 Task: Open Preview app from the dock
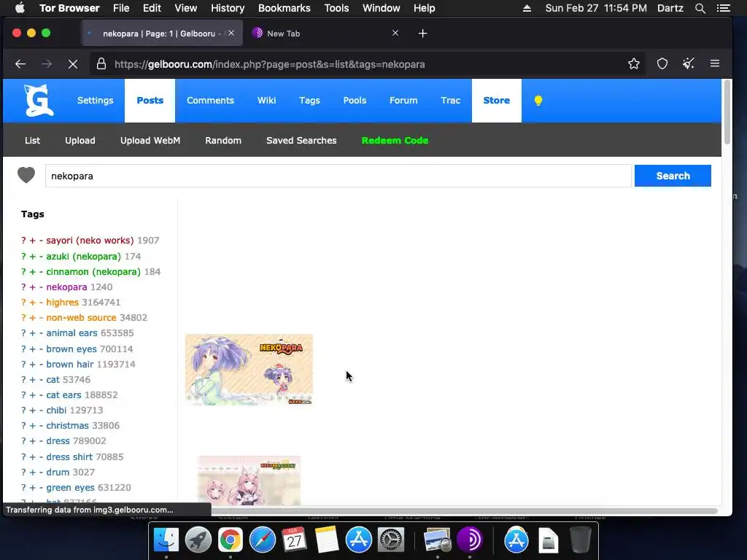[x=437, y=540]
